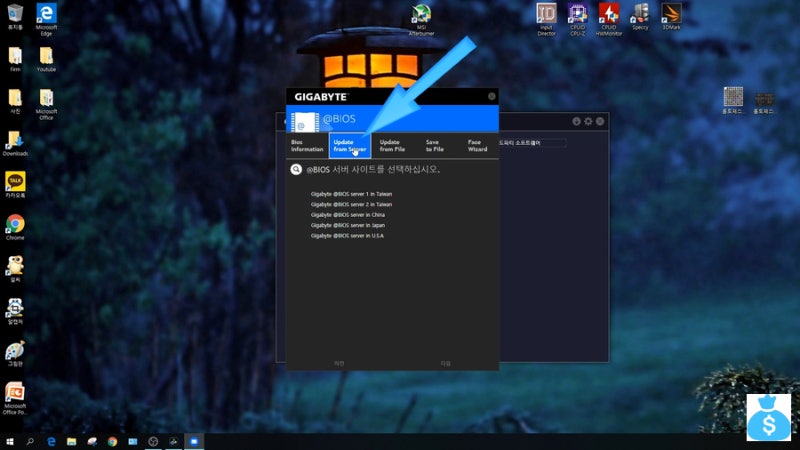Viewport: 800px width, 450px height.
Task: Click the money bag dollar icon
Action: click(x=769, y=417)
